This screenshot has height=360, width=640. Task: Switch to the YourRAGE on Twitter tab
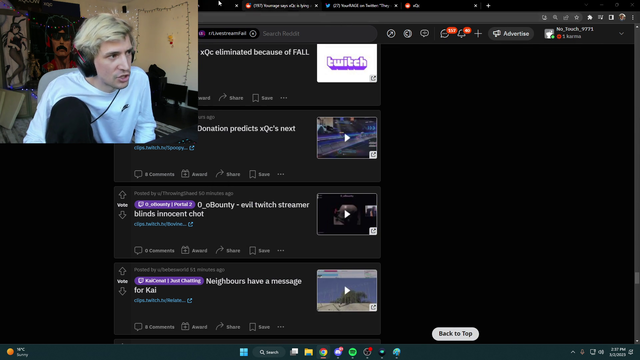[x=361, y=6]
